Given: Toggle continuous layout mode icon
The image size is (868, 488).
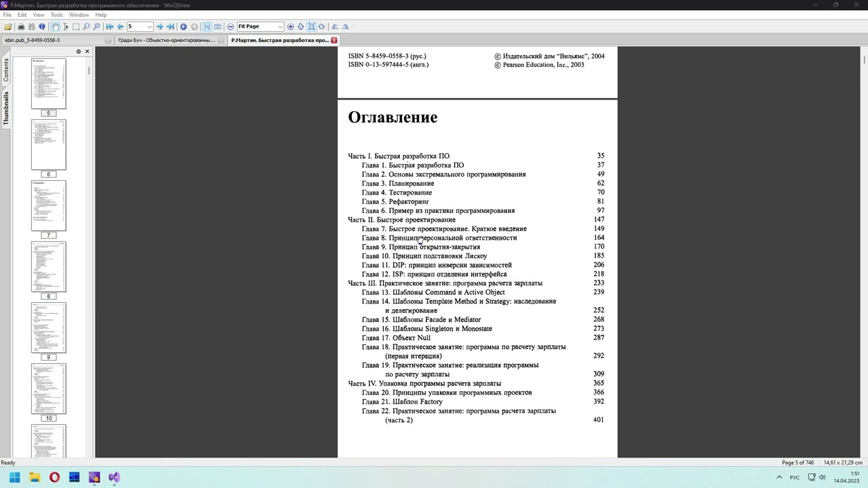Looking at the screenshot, I should 207,26.
